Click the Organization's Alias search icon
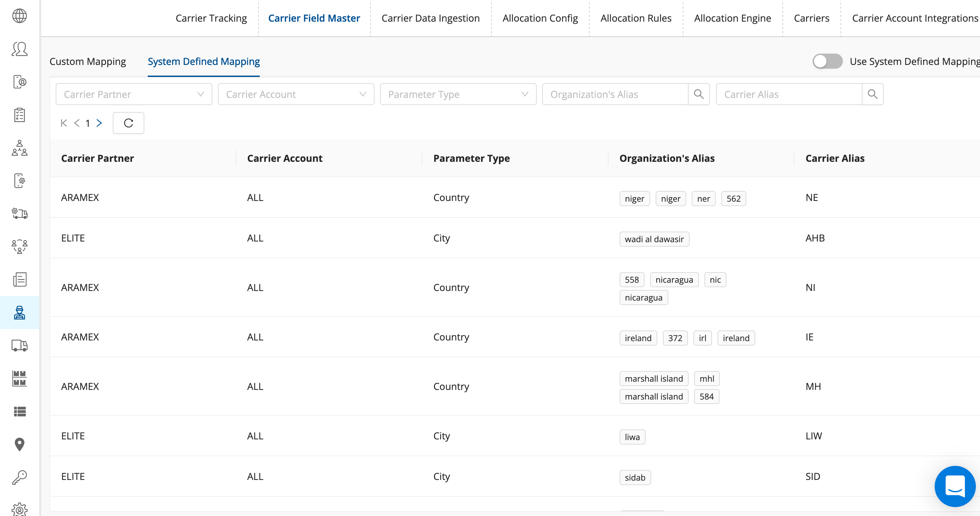The height and width of the screenshot is (516, 980). click(x=699, y=94)
